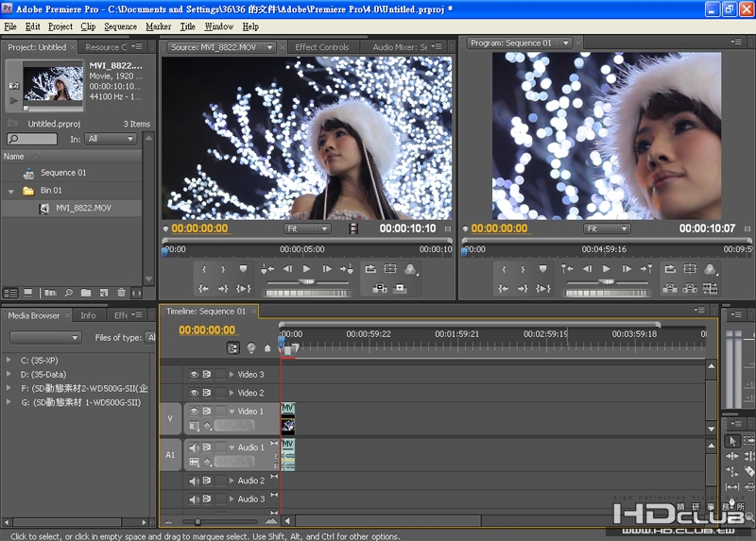Click Source monitor current timecode 00:00:00:00
This screenshot has width=756, height=541.
tap(199, 228)
